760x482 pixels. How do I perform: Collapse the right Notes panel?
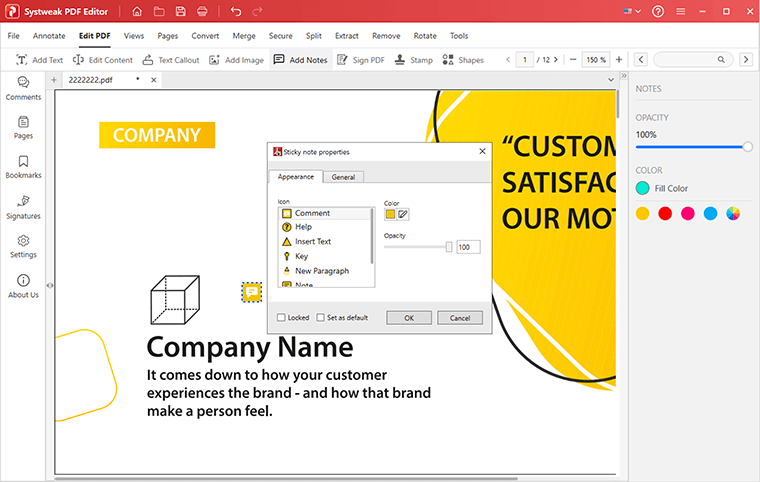click(624, 76)
